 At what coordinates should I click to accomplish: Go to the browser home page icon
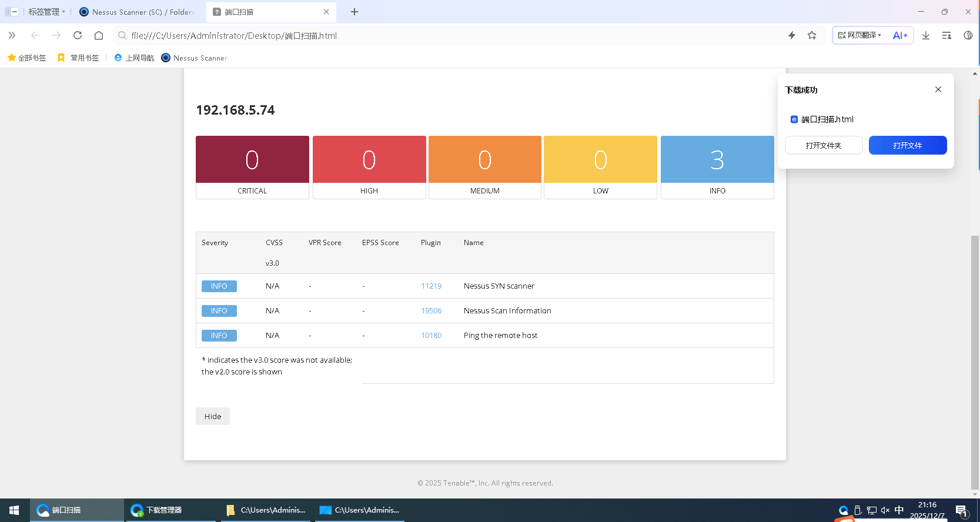(99, 35)
